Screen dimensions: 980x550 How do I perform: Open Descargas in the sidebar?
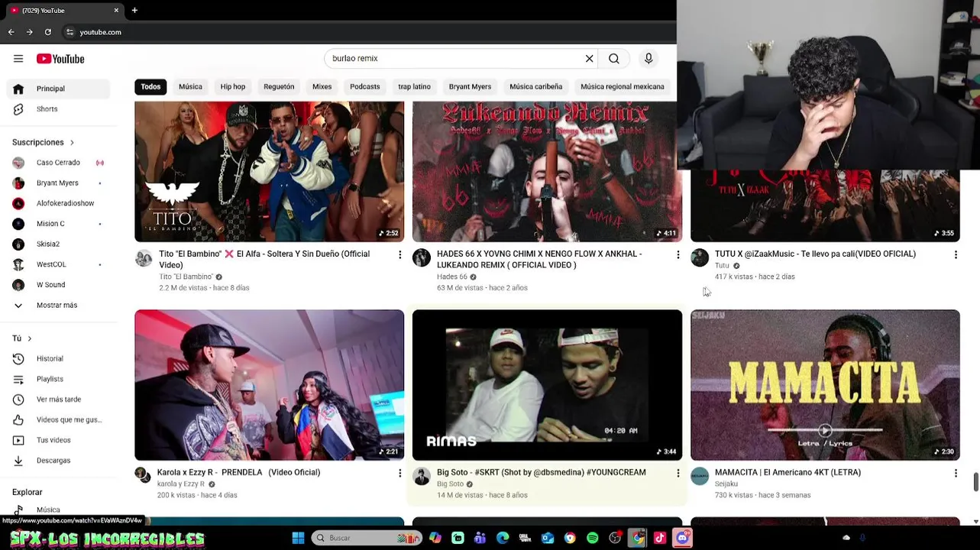58,461
